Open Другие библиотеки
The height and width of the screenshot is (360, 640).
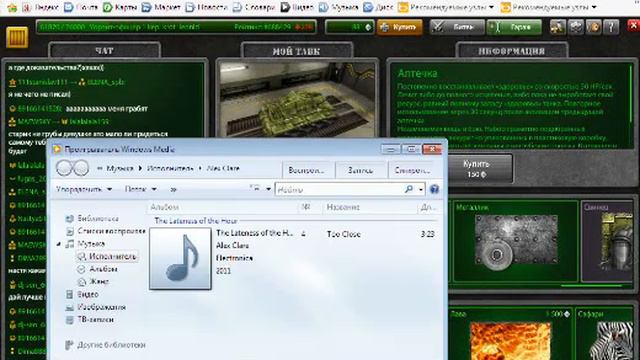coord(105,345)
